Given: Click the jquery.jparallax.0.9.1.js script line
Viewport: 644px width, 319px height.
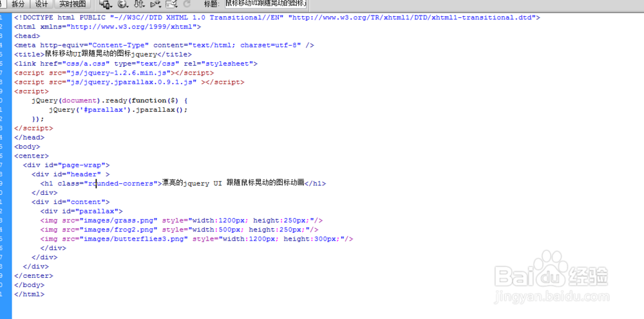Looking at the screenshot, I should pyautogui.click(x=129, y=82).
